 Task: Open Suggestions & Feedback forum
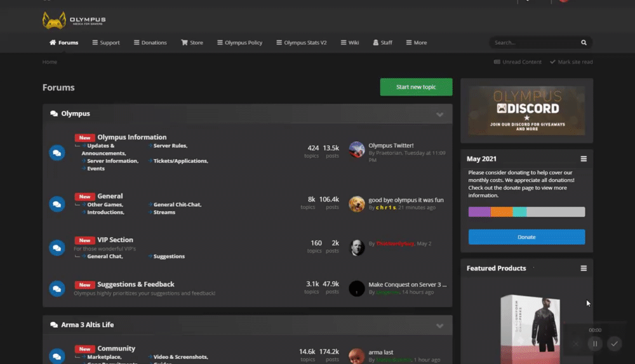click(136, 284)
